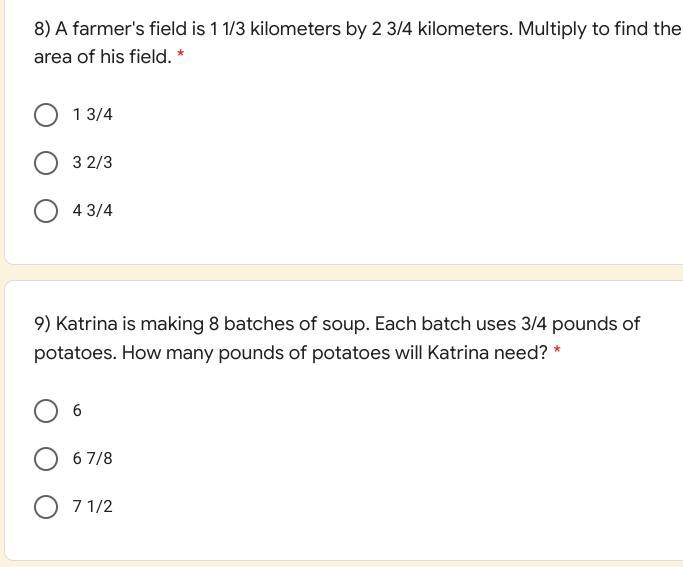The image size is (683, 567).
Task: Click the beige gap between question cards
Action: pyautogui.click(x=342, y=273)
